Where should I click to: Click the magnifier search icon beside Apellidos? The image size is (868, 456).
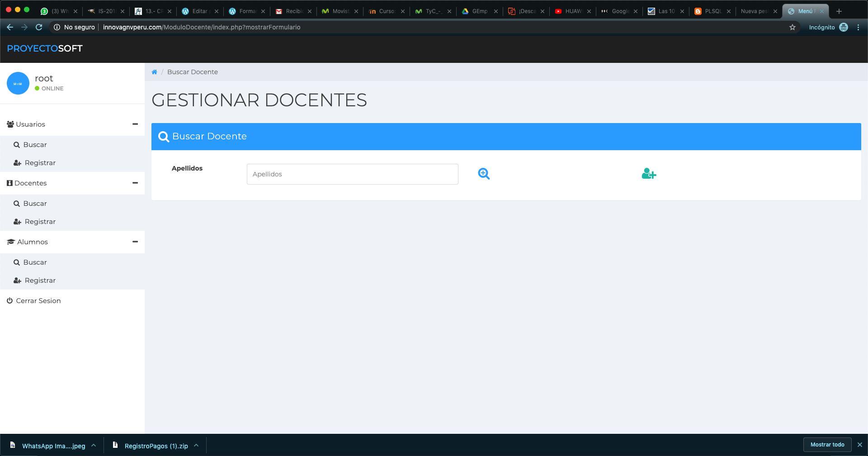click(x=484, y=174)
